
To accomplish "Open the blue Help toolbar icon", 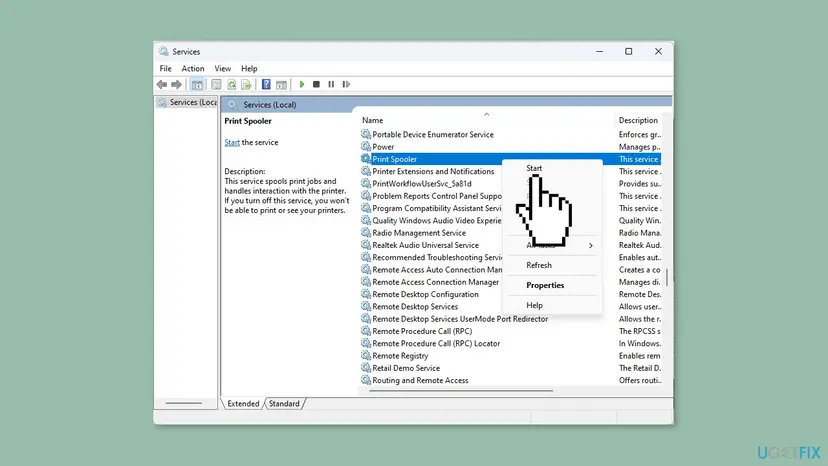I will click(x=266, y=85).
